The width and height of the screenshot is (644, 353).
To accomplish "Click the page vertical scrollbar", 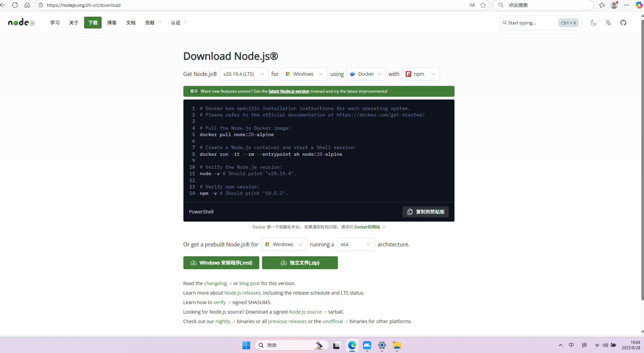I will tap(642, 160).
